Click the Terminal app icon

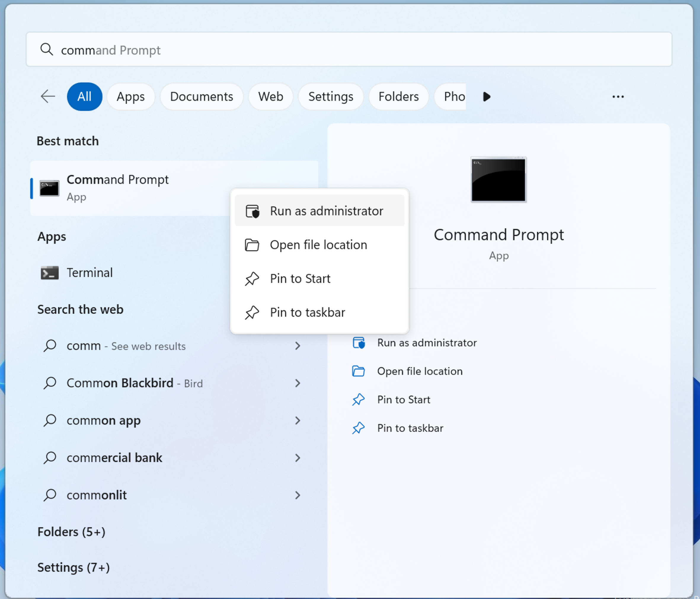pos(50,273)
